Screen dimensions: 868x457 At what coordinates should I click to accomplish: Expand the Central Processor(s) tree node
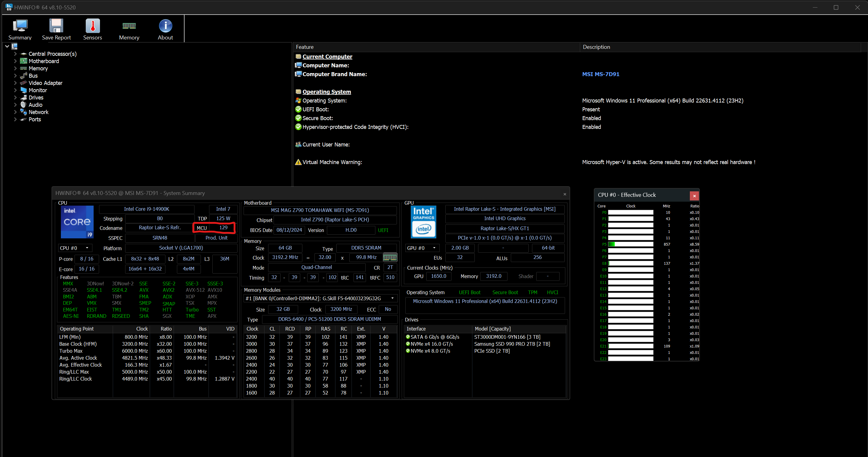pyautogui.click(x=15, y=54)
